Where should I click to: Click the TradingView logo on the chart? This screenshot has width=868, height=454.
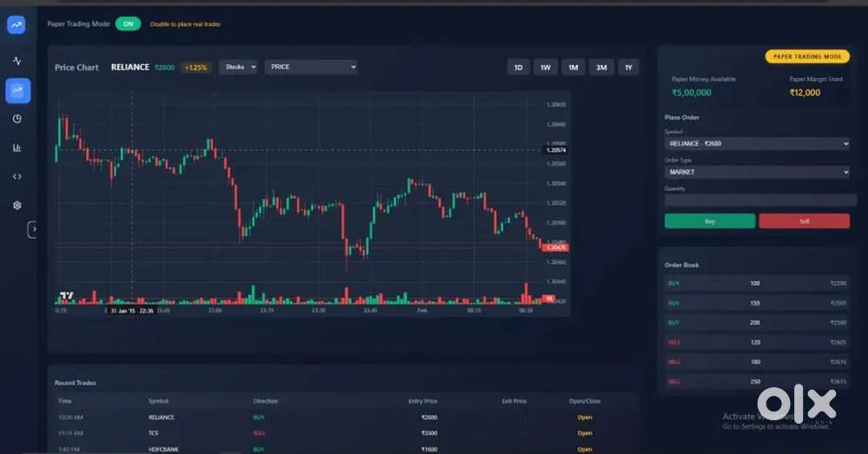(x=67, y=295)
